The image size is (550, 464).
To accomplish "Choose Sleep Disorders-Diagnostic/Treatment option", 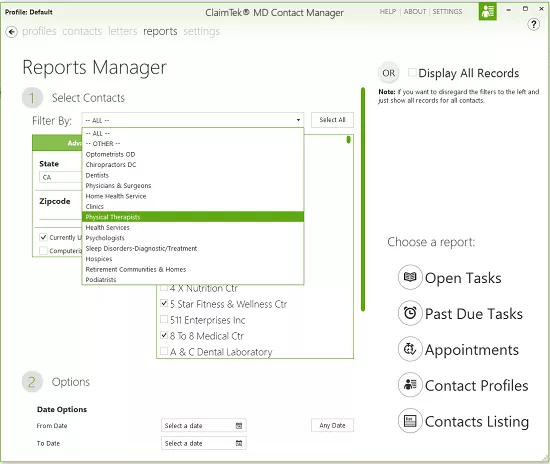I will click(x=193, y=248).
